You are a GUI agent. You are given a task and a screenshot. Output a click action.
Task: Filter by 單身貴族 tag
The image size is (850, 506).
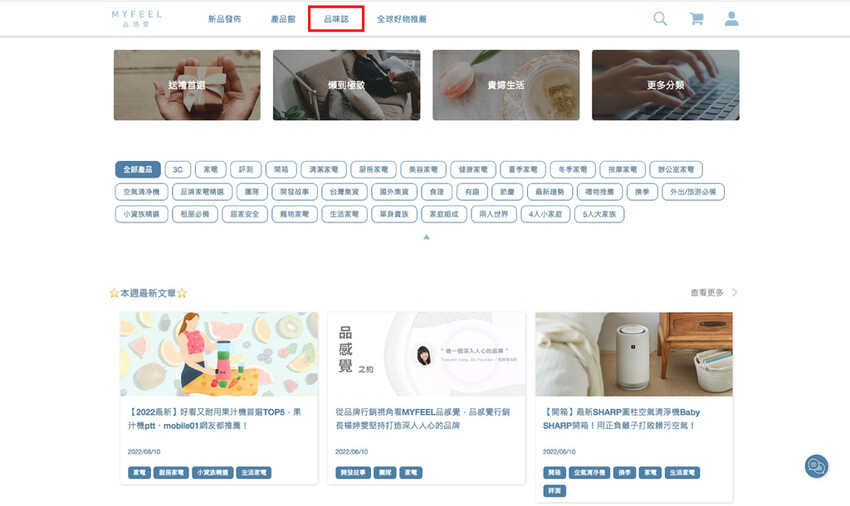pos(394,214)
